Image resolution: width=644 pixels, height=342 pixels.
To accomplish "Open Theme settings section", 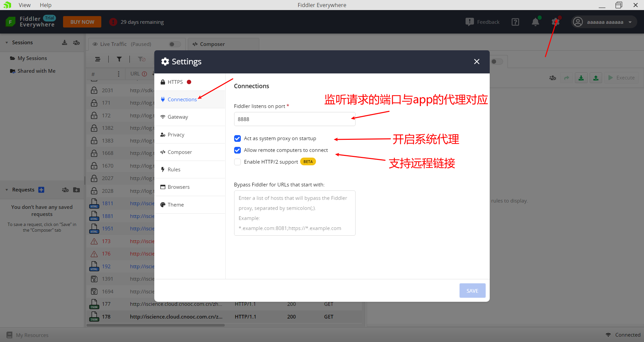I will pos(190,205).
